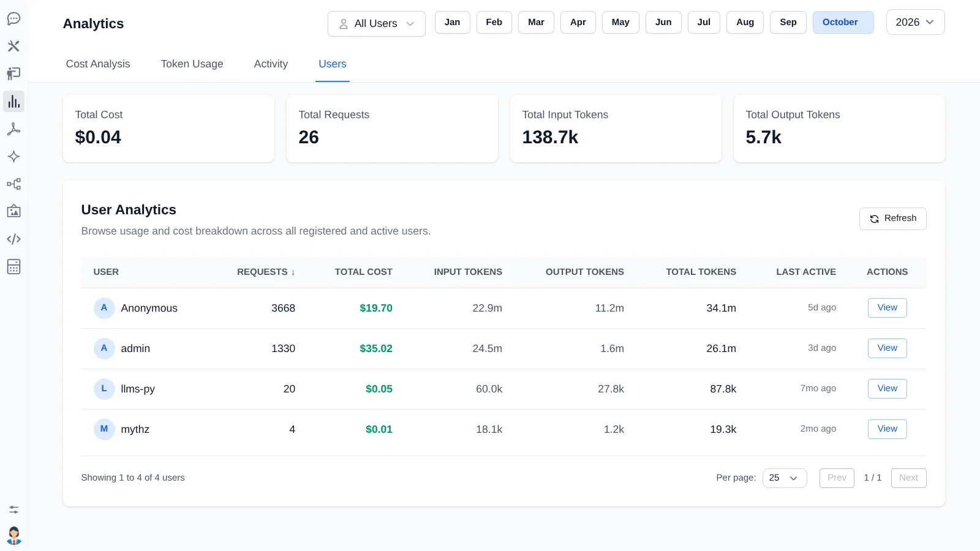Screen dimensions: 980x551
Task: Open the workflow diagram sidebar icon
Action: [13, 184]
